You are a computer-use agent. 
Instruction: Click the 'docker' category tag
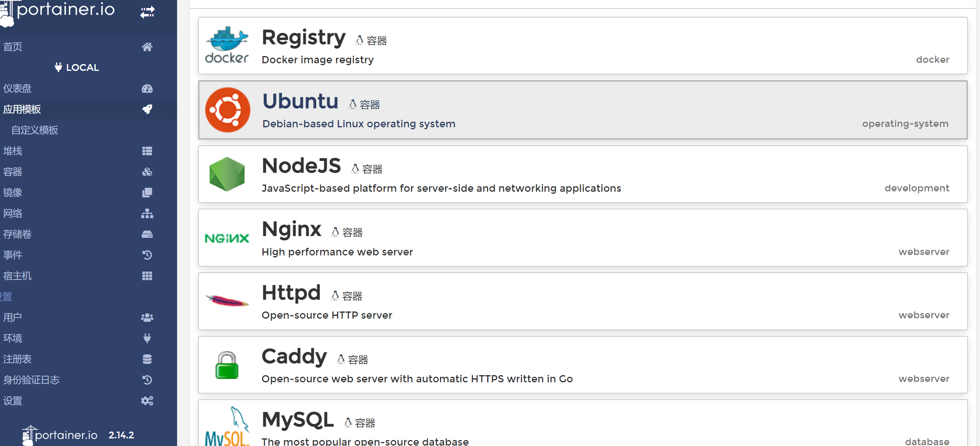[933, 60]
